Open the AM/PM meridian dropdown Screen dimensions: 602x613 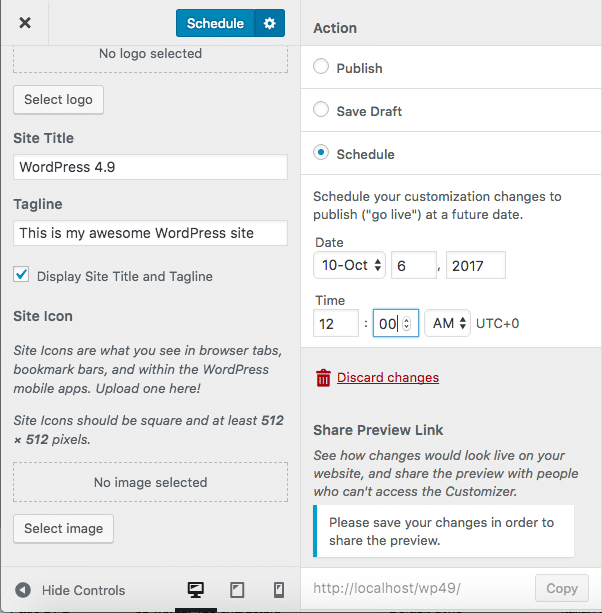coord(447,323)
